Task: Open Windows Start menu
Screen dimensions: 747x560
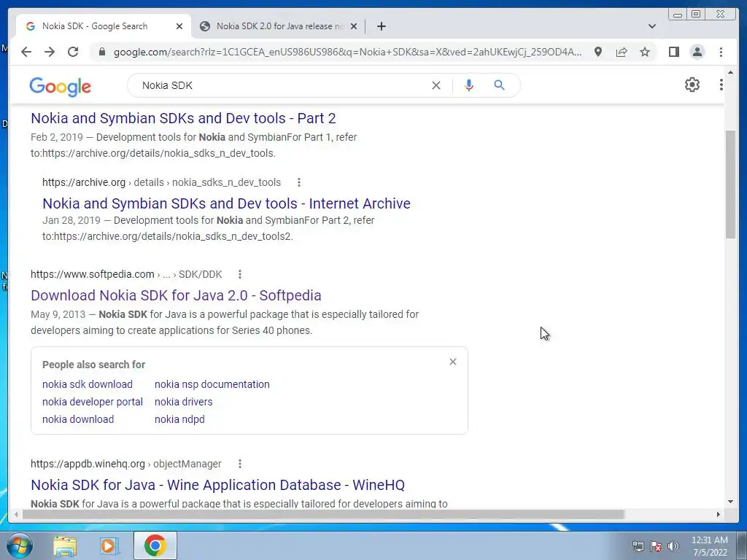Action: coord(20,545)
